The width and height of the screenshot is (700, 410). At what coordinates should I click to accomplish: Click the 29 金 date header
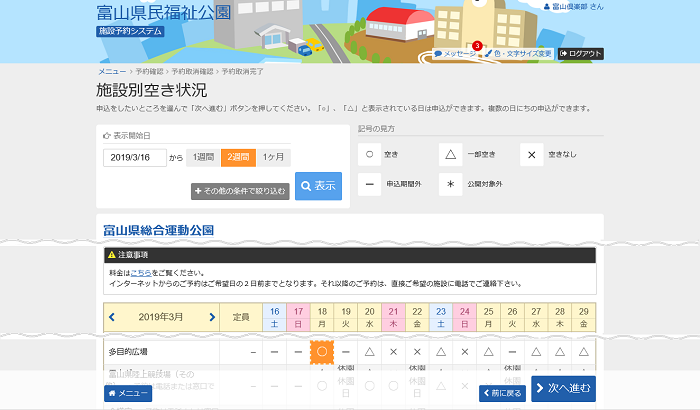[583, 318]
